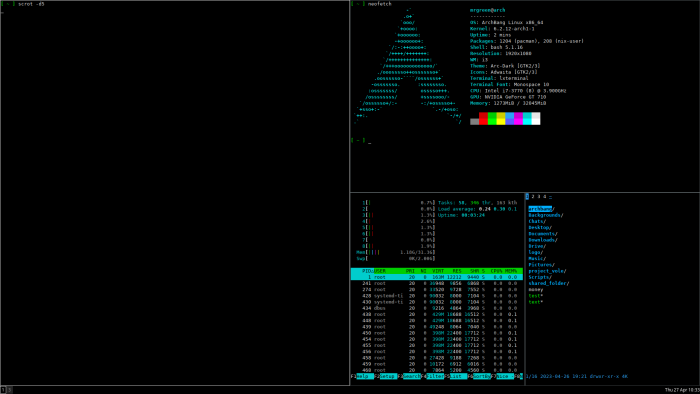Select htop process row PID 241

click(437, 283)
